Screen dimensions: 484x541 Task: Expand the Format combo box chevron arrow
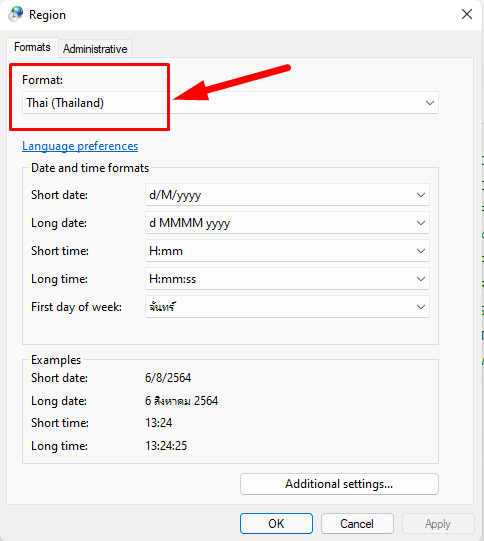[429, 103]
